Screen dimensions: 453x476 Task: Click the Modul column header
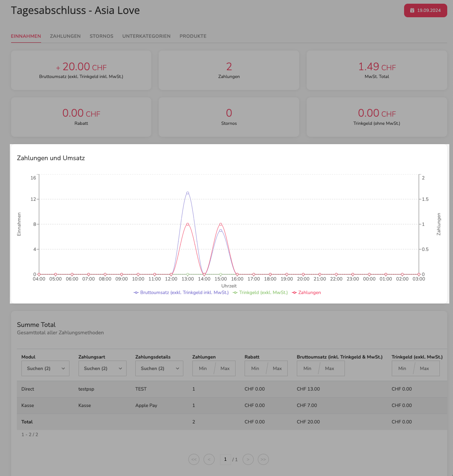pos(28,357)
